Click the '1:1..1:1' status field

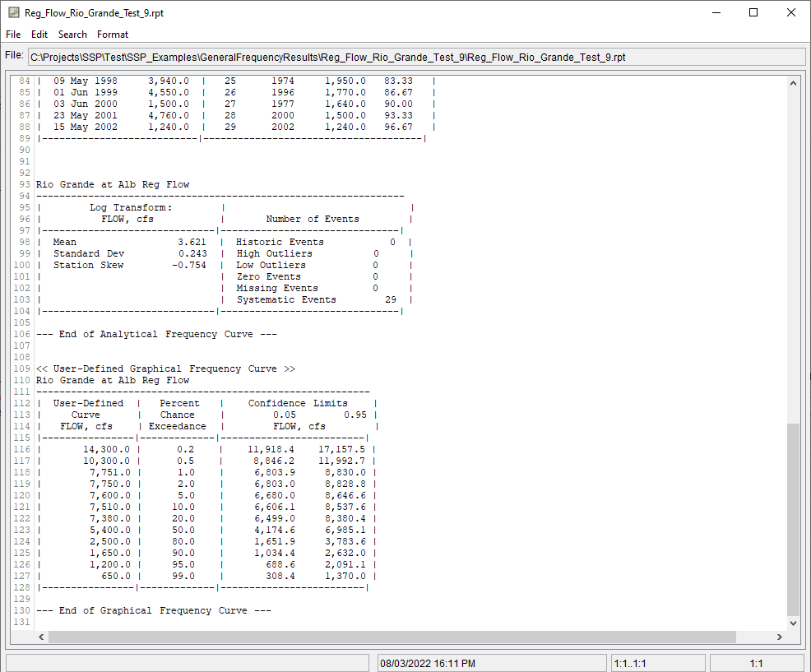tap(658, 663)
